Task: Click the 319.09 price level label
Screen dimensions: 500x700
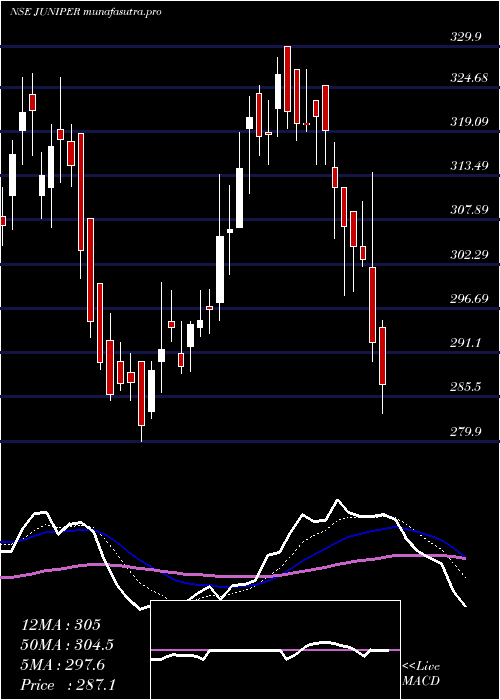Action: point(468,121)
